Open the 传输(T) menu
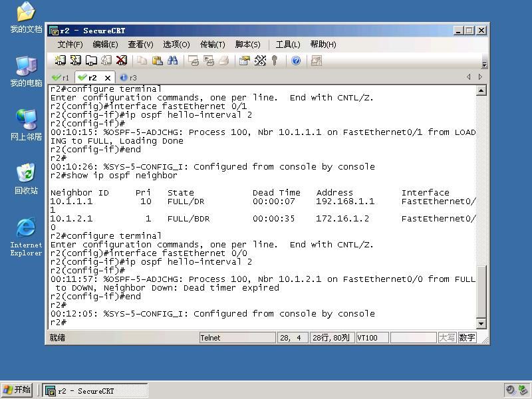The width and height of the screenshot is (532, 399). 212,45
